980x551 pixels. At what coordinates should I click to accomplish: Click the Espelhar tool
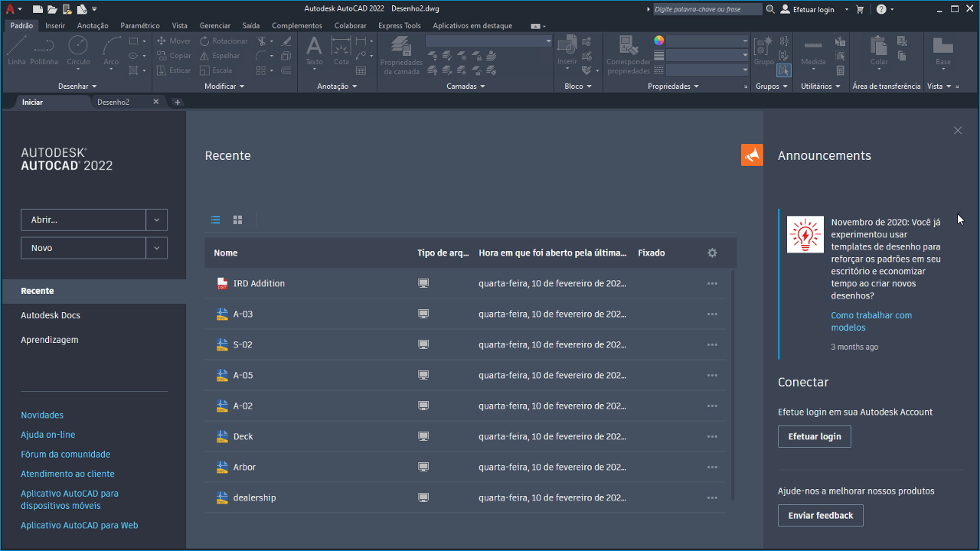pyautogui.click(x=220, y=55)
